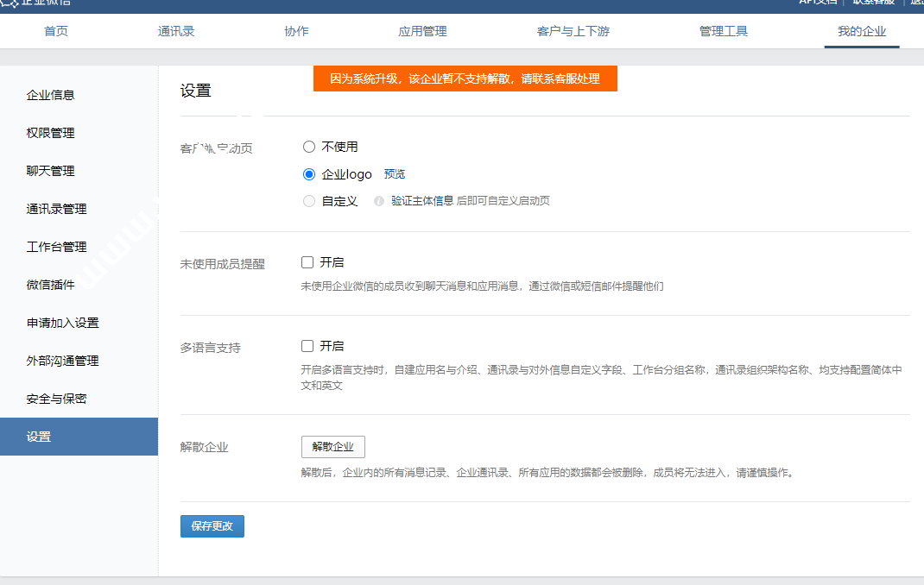The width and height of the screenshot is (924, 585).
Task: Open the 首页 tab
Action: point(56,32)
